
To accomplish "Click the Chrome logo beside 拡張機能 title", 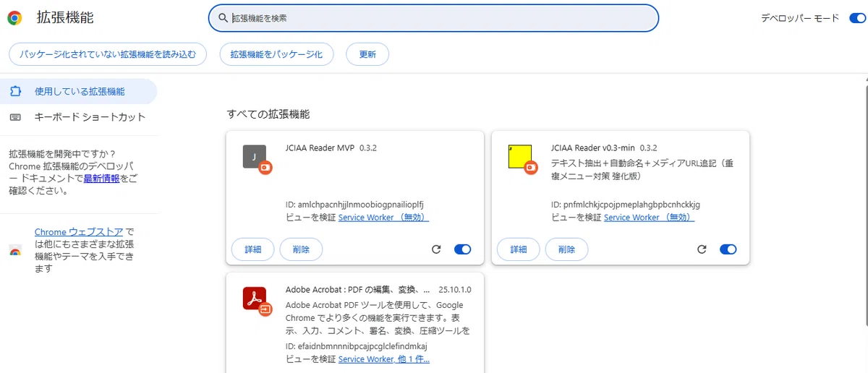I will click(14, 18).
